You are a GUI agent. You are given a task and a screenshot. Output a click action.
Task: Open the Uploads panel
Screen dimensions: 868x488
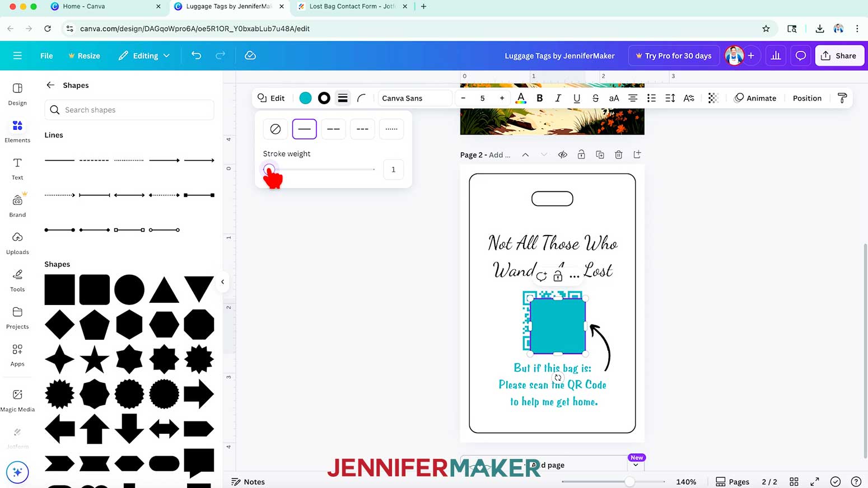17,243
